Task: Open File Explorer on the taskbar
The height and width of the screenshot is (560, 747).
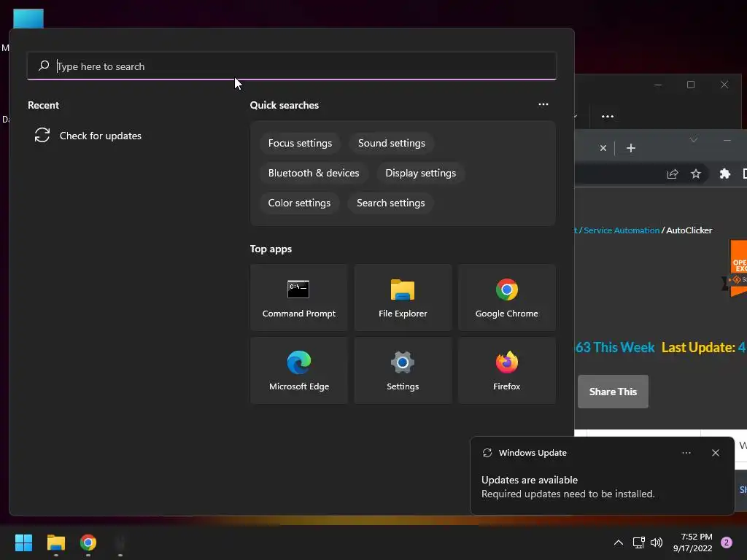Action: coord(55,542)
